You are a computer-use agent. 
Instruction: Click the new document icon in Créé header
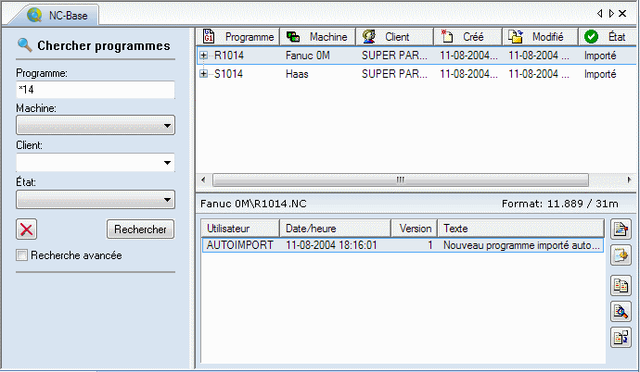click(x=447, y=36)
